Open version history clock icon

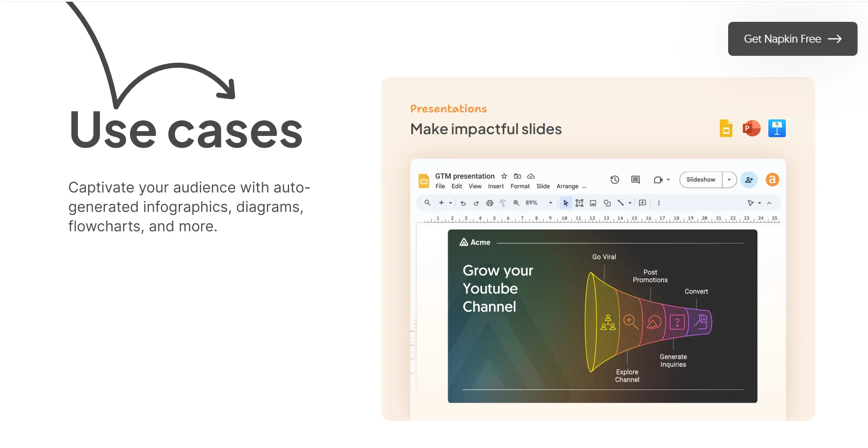point(615,180)
